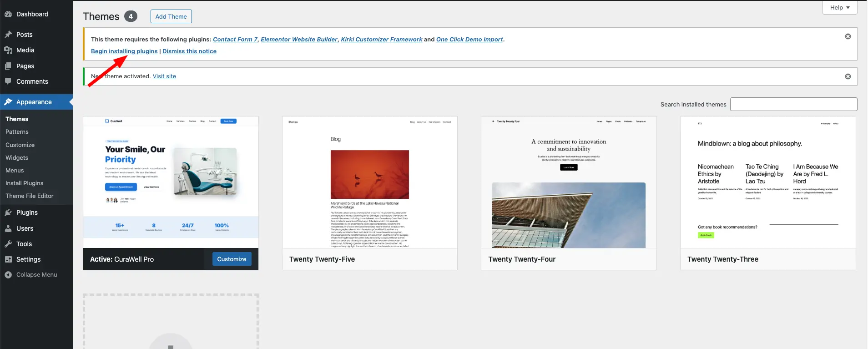Open the Users menu
868x349 pixels.
click(36, 228)
